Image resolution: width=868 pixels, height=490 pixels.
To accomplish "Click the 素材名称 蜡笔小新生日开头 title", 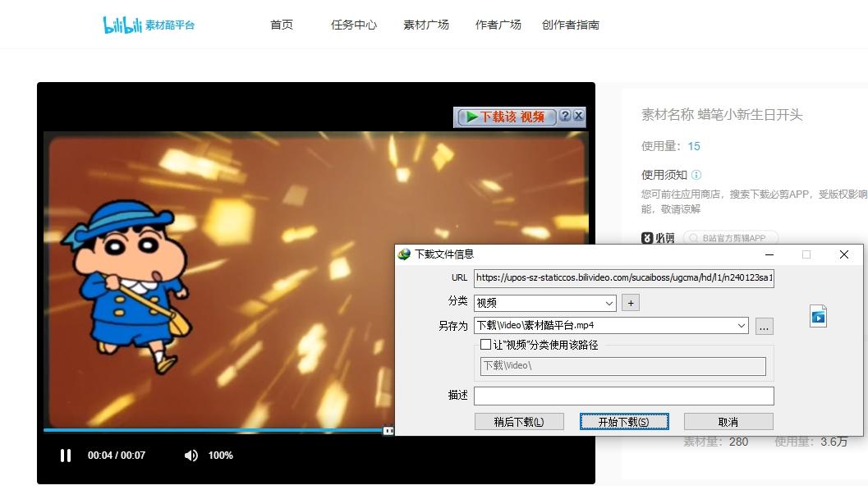I will pyautogui.click(x=722, y=114).
